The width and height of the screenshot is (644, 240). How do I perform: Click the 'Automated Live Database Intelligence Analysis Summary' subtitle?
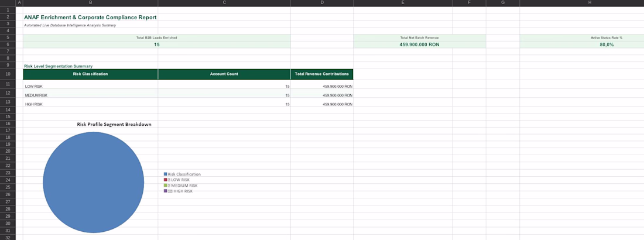(x=70, y=25)
